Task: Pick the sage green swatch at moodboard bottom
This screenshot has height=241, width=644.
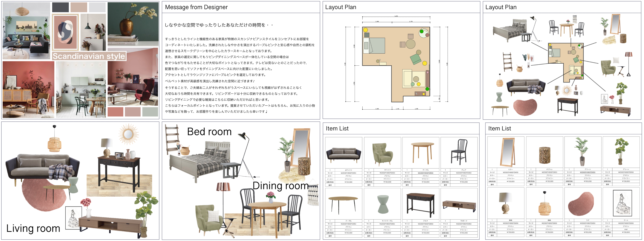Action: point(150,112)
